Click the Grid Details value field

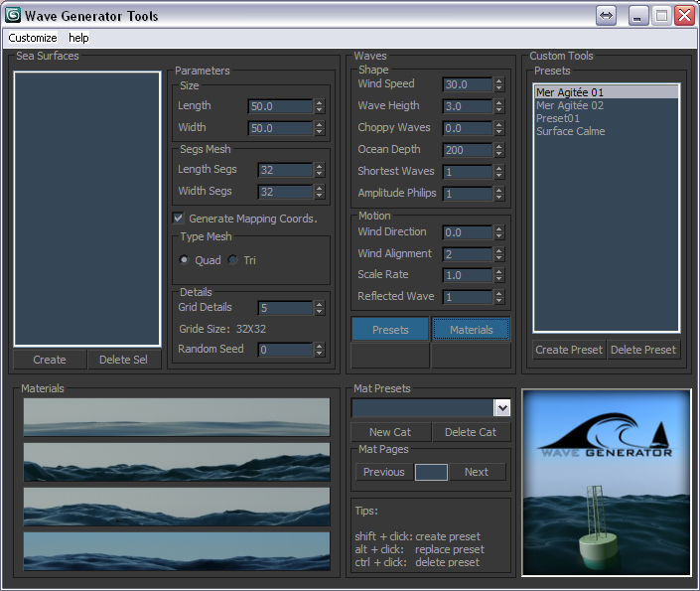pos(285,308)
